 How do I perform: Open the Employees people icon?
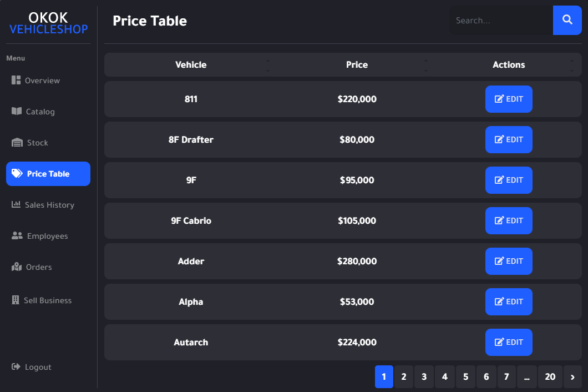(x=17, y=236)
